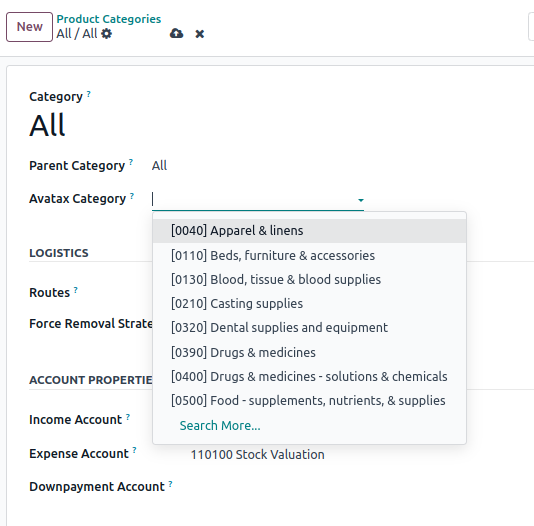Viewport: 534px width, 526px height.
Task: Select [0500] Food - supplements, nutrients, & supplies
Action: [309, 401]
